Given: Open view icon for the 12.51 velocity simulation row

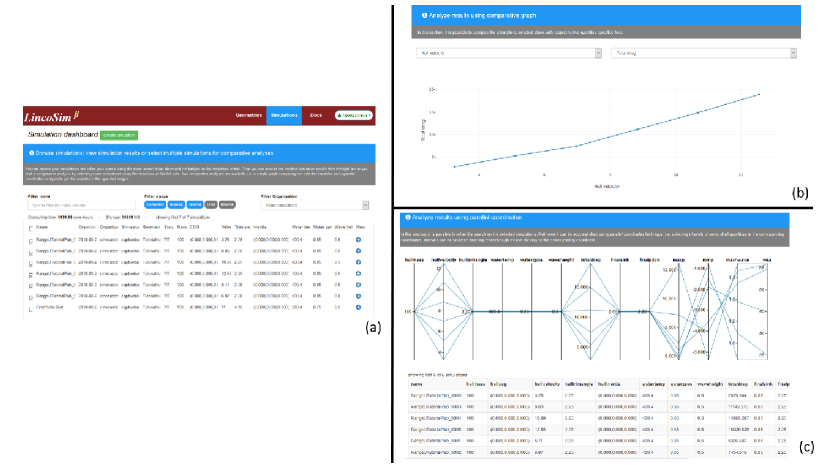Looking at the screenshot, I should tap(358, 274).
